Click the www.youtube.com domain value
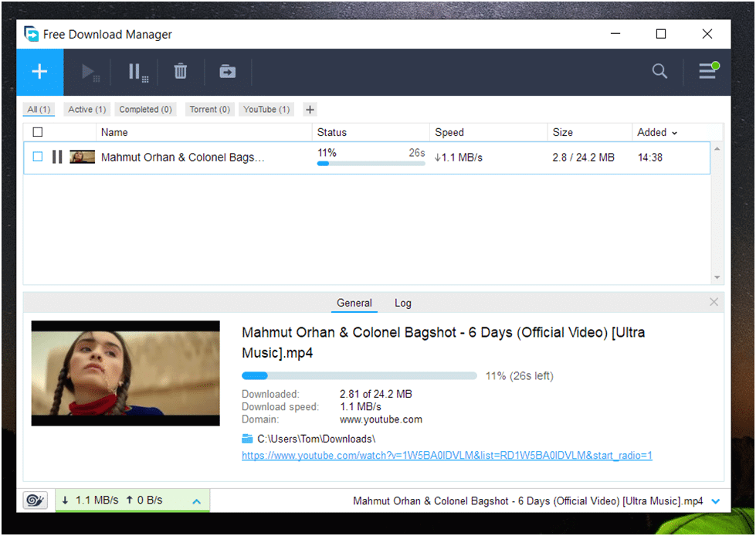This screenshot has height=536, width=756. click(x=381, y=419)
